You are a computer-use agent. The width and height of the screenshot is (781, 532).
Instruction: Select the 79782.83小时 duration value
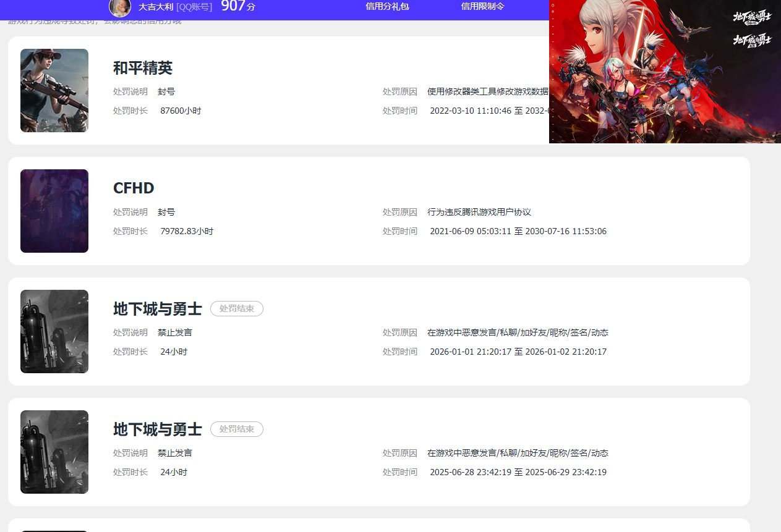(187, 231)
